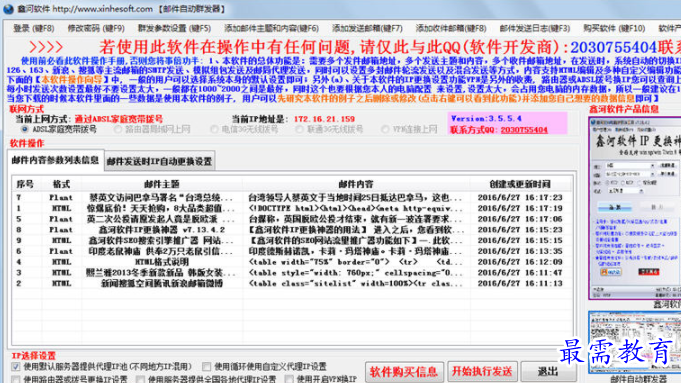
Task: Select row 1 subject 惊爆底价!天天抢购
Action: coord(292,208)
